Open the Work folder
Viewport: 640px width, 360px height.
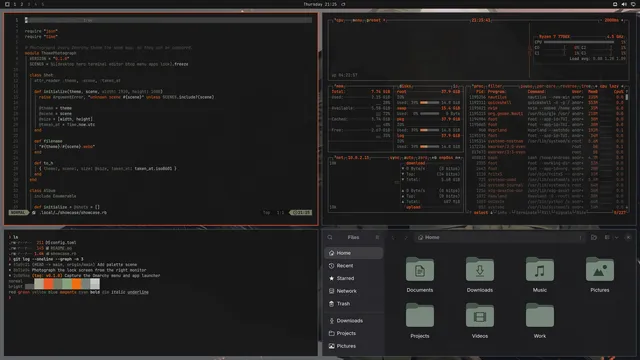(x=540, y=320)
